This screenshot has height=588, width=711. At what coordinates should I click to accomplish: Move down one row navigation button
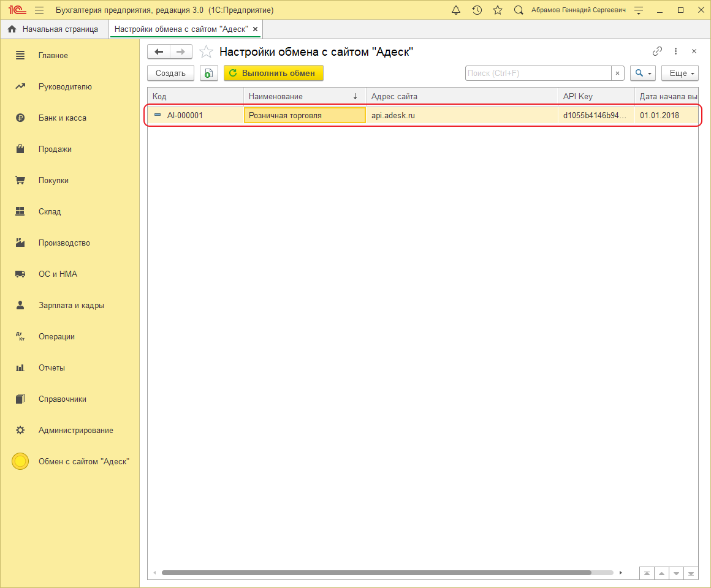[676, 573]
